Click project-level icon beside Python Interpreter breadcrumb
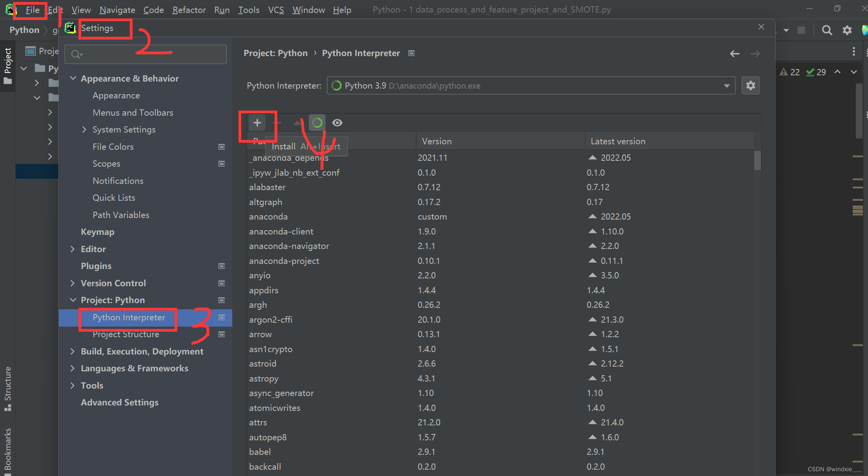Image resolution: width=868 pixels, height=476 pixels. 411,53
